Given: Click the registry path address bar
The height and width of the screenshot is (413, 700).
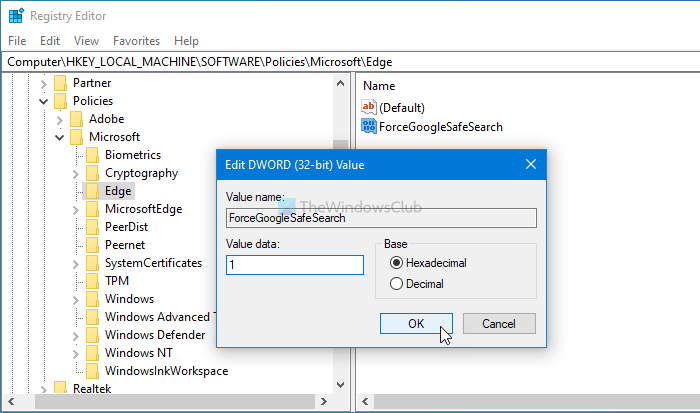Looking at the screenshot, I should click(x=350, y=62).
